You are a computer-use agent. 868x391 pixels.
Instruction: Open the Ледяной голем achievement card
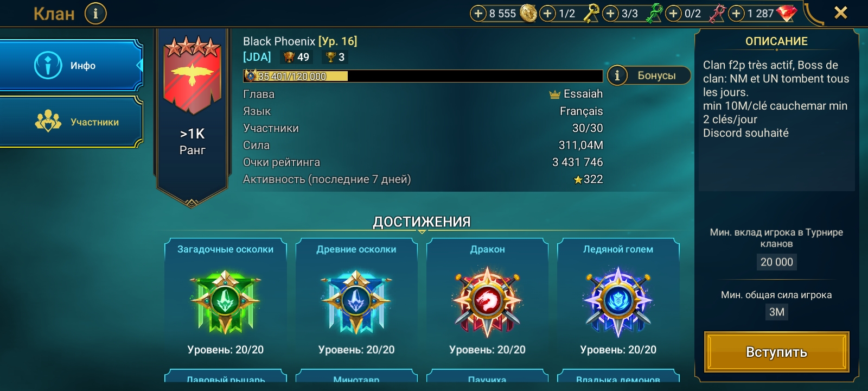pyautogui.click(x=618, y=300)
